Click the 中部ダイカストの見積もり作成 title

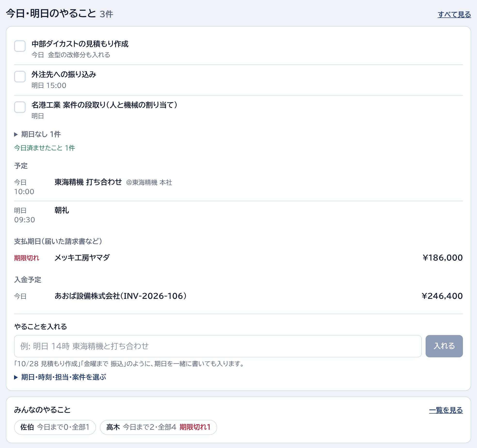pyautogui.click(x=80, y=44)
